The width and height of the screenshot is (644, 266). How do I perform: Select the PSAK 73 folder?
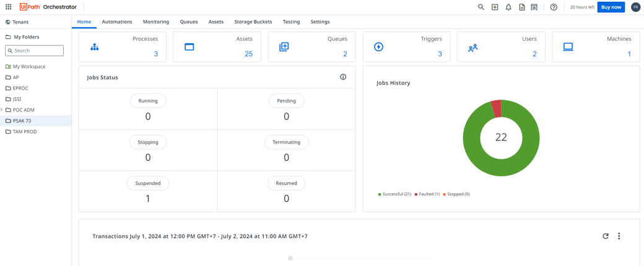tap(36, 121)
